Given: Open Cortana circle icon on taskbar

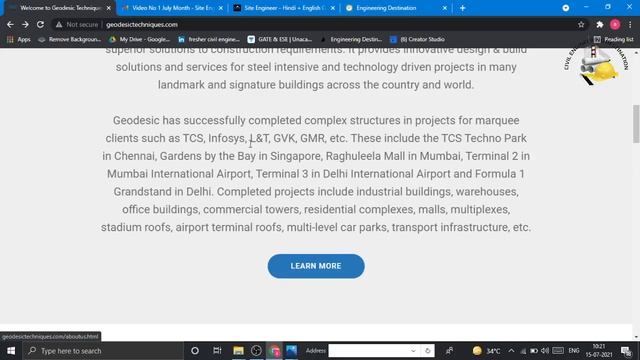Looking at the screenshot, I should pyautogui.click(x=195, y=351).
